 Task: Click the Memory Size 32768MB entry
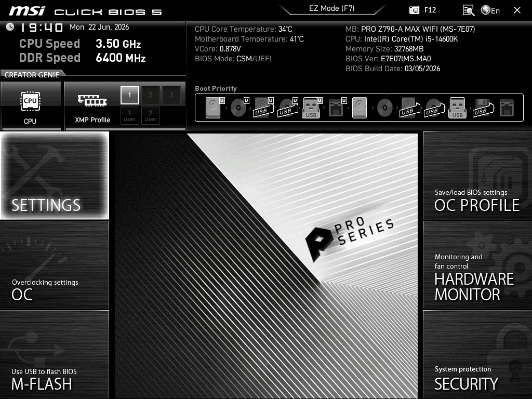point(384,49)
